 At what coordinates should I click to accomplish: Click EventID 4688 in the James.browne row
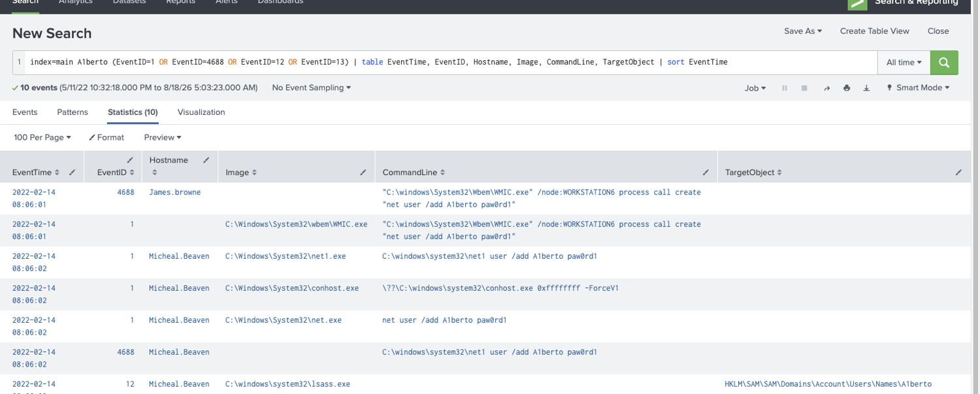tap(125, 192)
